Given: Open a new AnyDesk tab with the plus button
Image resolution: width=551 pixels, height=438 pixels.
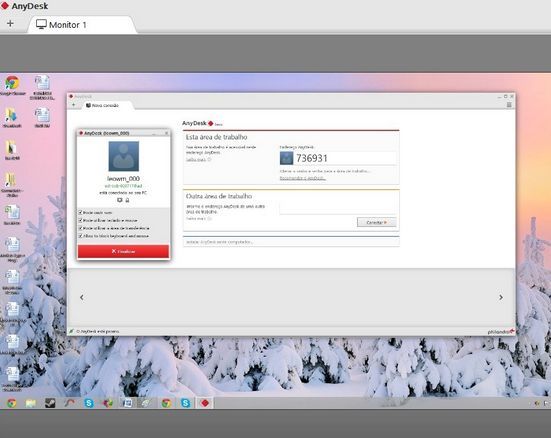Looking at the screenshot, I should 10,24.
